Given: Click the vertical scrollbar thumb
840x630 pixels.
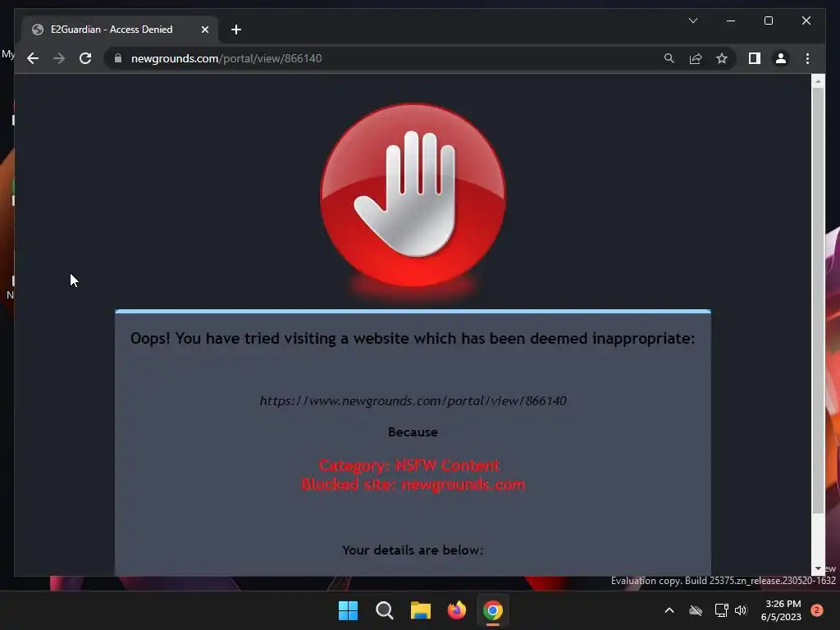Looking at the screenshot, I should click(x=818, y=300).
